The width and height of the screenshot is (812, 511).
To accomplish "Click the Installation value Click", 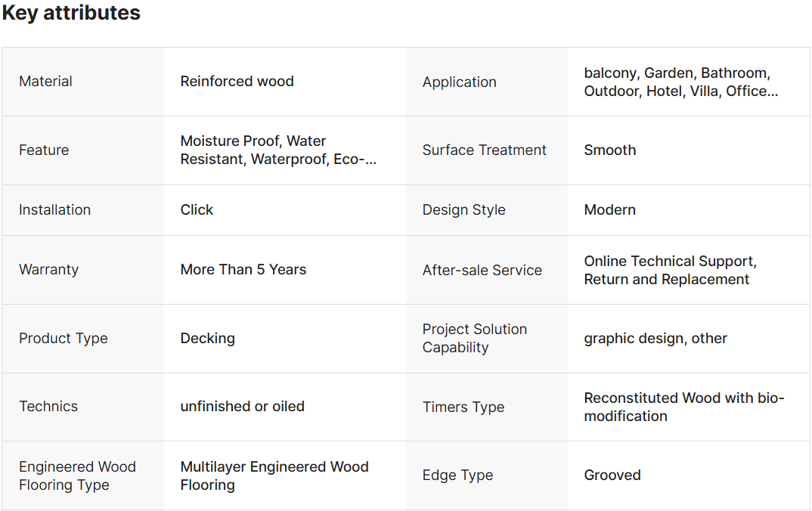I will tap(197, 210).
